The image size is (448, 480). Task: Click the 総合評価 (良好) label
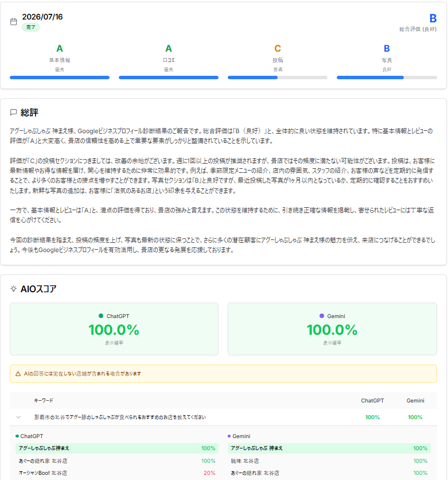point(418,29)
